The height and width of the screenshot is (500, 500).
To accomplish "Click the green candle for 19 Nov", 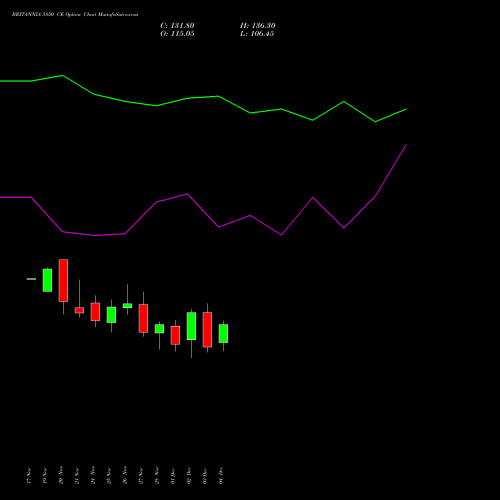I will click(x=47, y=280).
